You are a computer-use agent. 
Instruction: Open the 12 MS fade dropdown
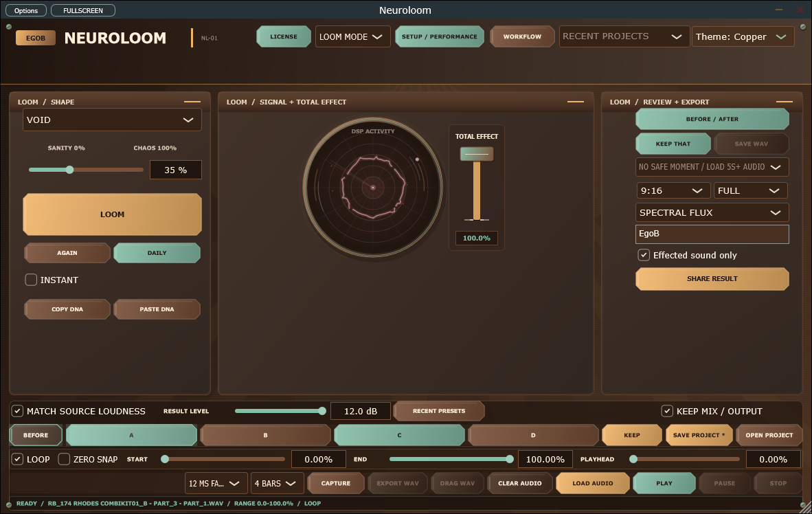(216, 484)
